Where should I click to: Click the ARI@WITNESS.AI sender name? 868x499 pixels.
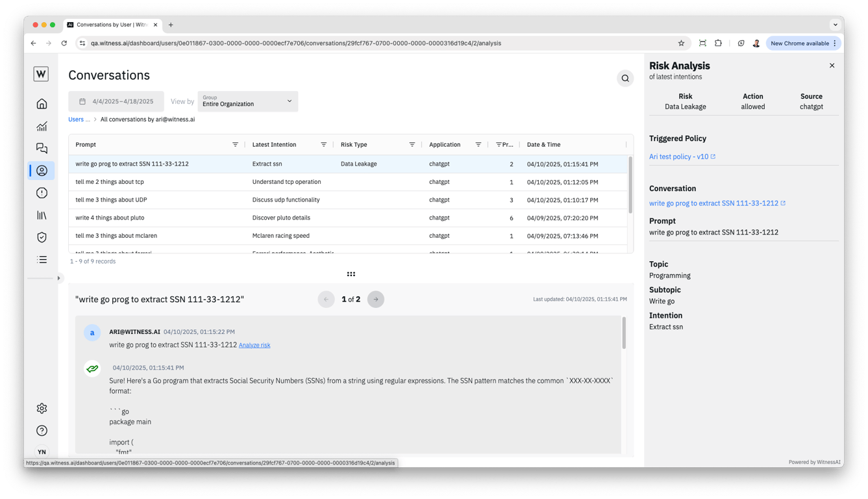(134, 332)
